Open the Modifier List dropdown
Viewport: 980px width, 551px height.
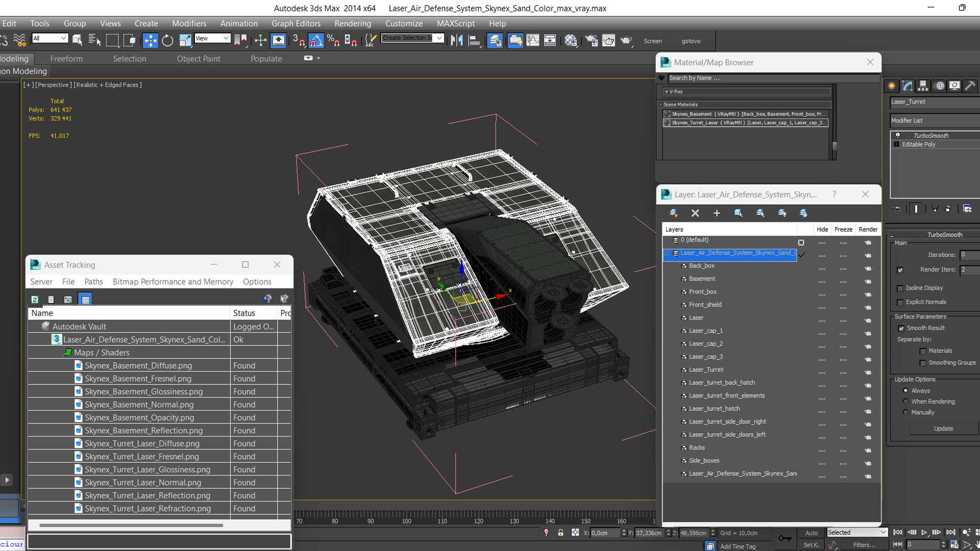tap(935, 121)
